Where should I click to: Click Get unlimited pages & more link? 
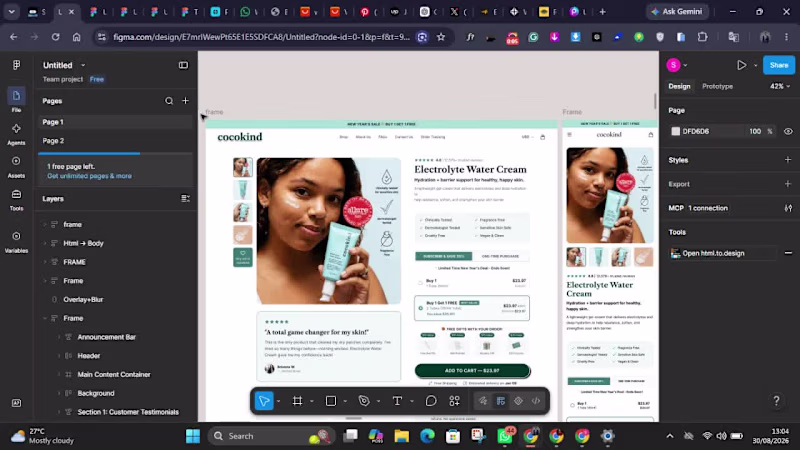[89, 176]
